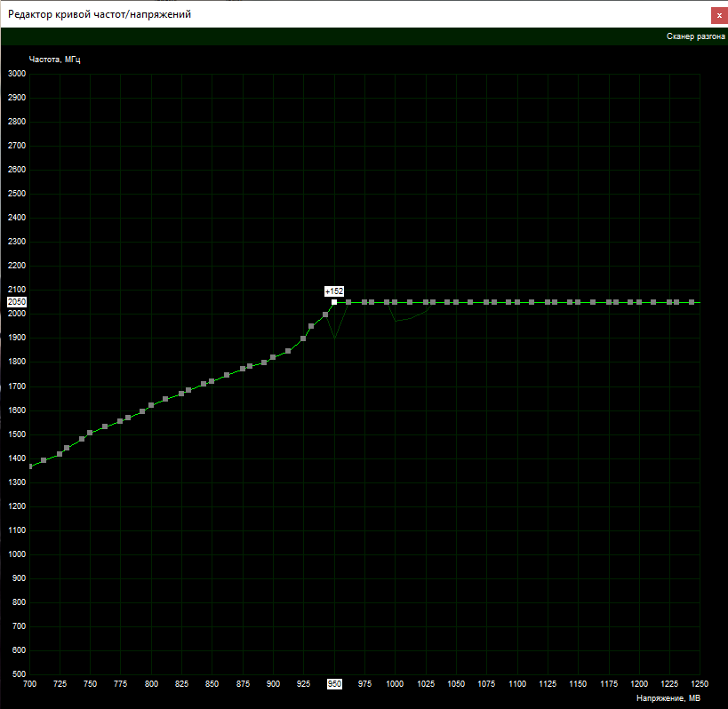Screen dimensions: 728x709
Task: Select the curve point on 1125 mV gridline
Action: coord(548,302)
